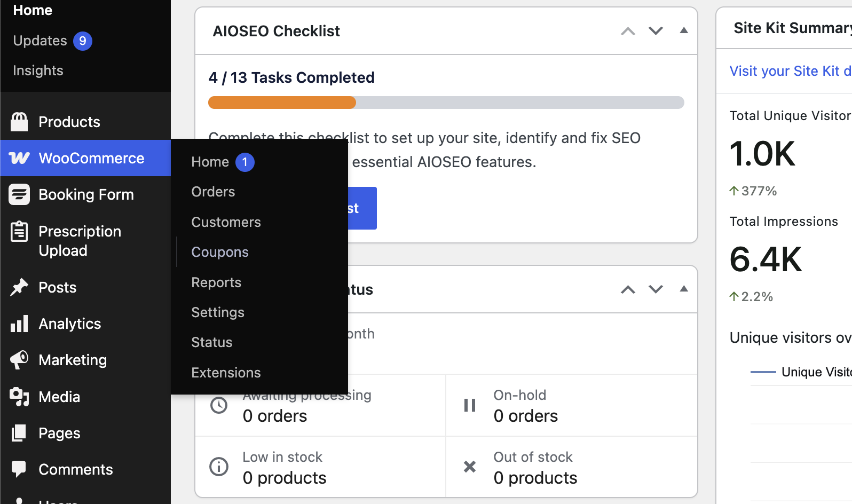Image resolution: width=852 pixels, height=504 pixels.
Task: Click the Posts pushpin icon
Action: [x=19, y=287]
